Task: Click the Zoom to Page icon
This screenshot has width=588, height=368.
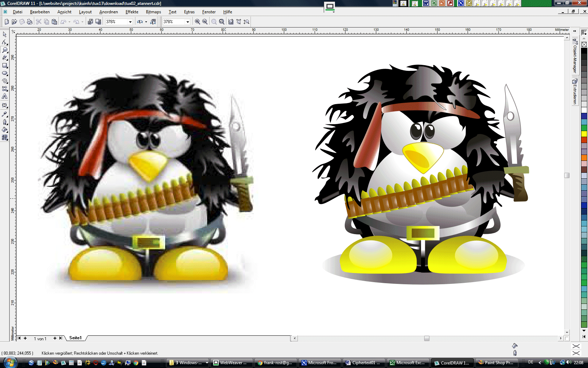Action: pos(231,22)
